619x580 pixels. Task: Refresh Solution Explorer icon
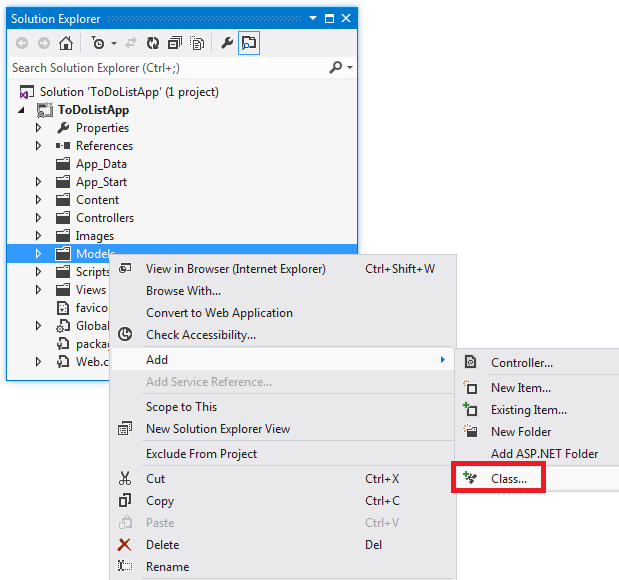pyautogui.click(x=153, y=43)
